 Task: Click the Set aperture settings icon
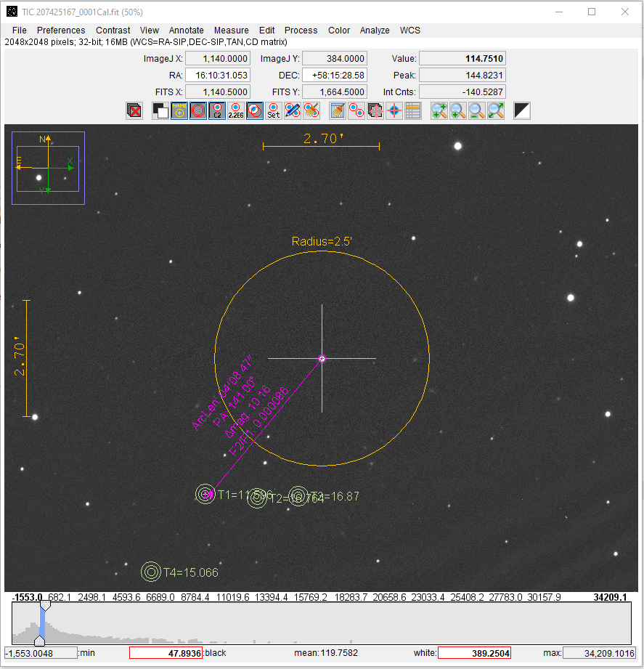pos(274,110)
